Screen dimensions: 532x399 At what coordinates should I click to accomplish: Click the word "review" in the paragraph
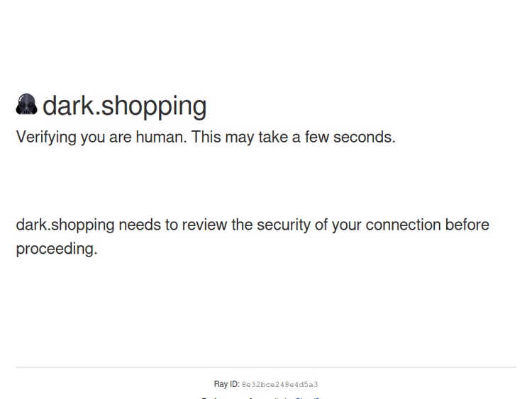pyautogui.click(x=204, y=225)
